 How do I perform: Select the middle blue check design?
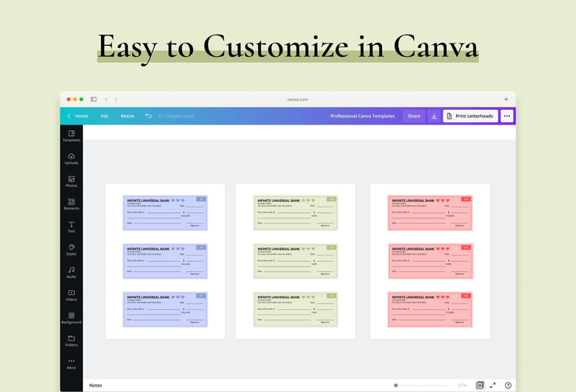(165, 261)
